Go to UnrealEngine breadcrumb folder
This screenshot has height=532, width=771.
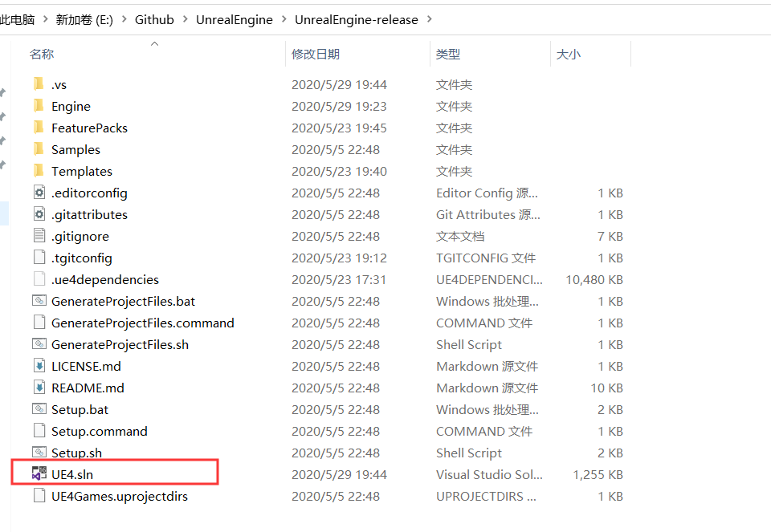tap(235, 19)
